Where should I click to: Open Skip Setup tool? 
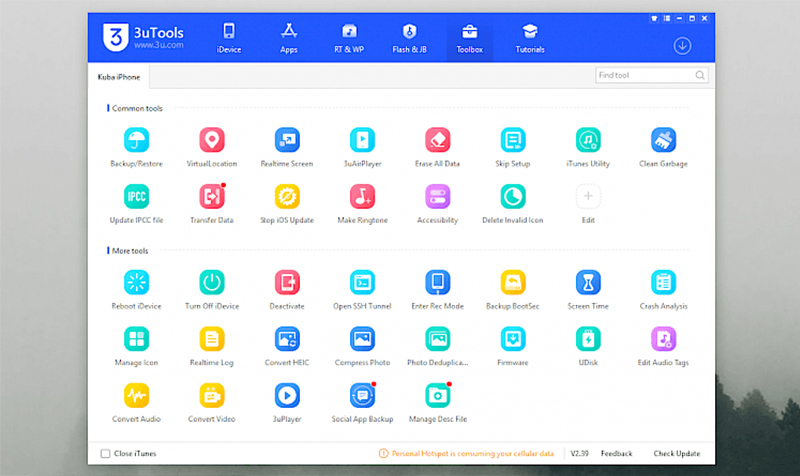(x=513, y=140)
